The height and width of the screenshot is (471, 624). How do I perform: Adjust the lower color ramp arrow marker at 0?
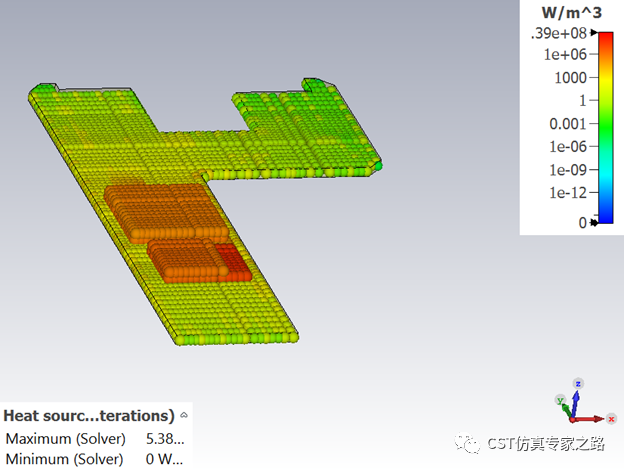(594, 222)
